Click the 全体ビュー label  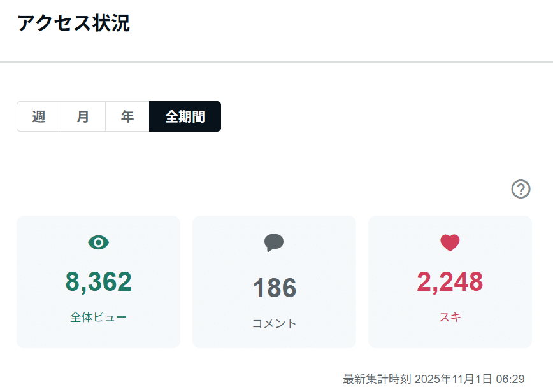click(x=98, y=318)
